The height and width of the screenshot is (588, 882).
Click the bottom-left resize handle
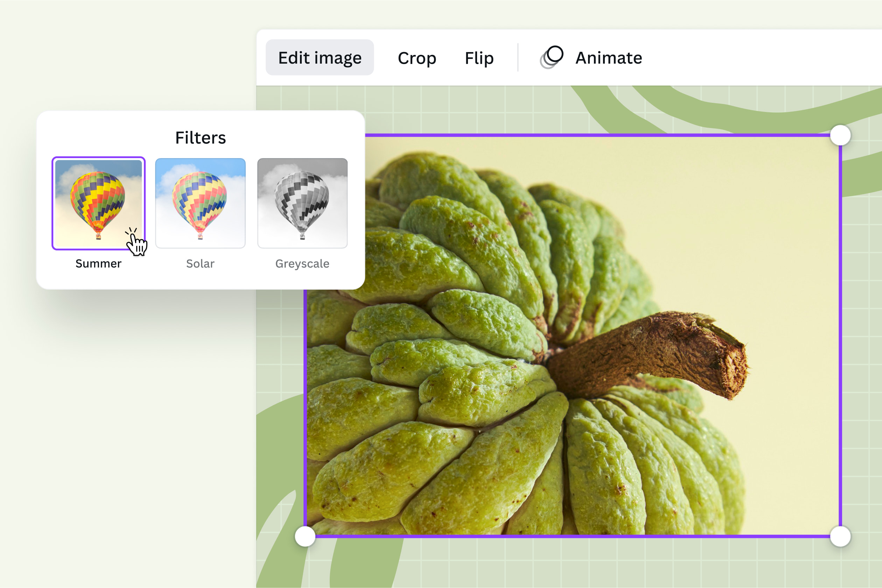click(x=304, y=537)
